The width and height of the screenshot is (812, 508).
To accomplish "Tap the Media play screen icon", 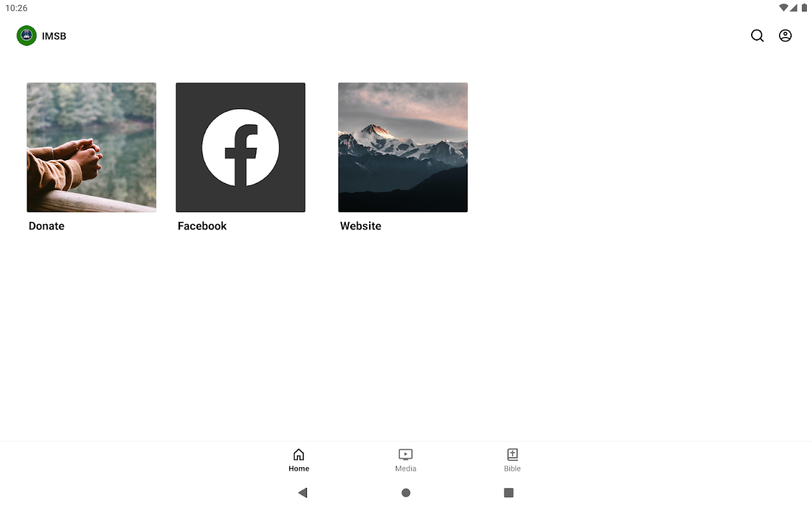I will click(x=405, y=454).
